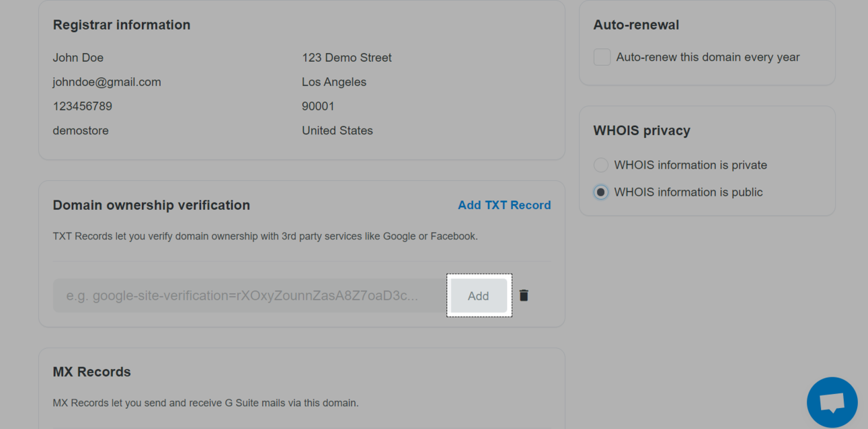The image size is (868, 429).
Task: Select WHOIS information is public
Action: 601,192
